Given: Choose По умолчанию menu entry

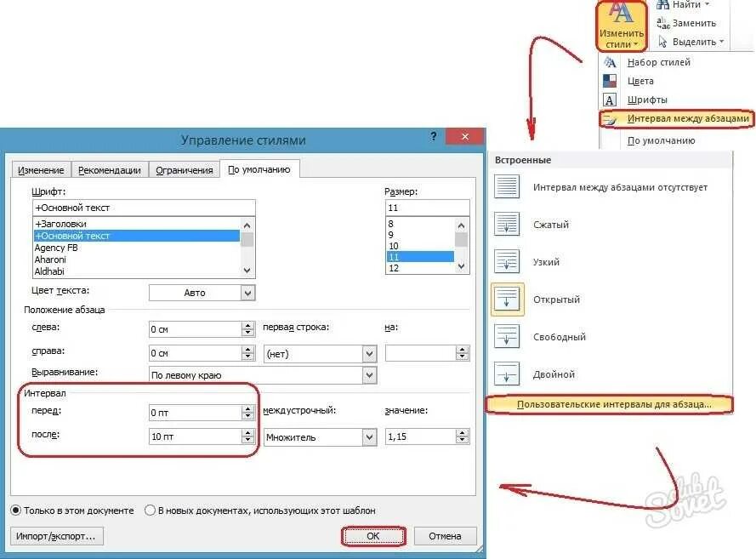Looking at the screenshot, I should pyautogui.click(x=661, y=141).
